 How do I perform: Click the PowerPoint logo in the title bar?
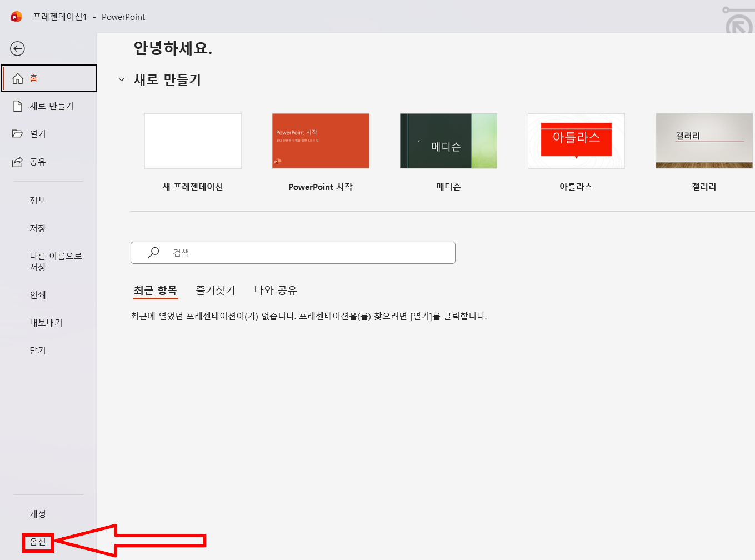click(x=17, y=17)
